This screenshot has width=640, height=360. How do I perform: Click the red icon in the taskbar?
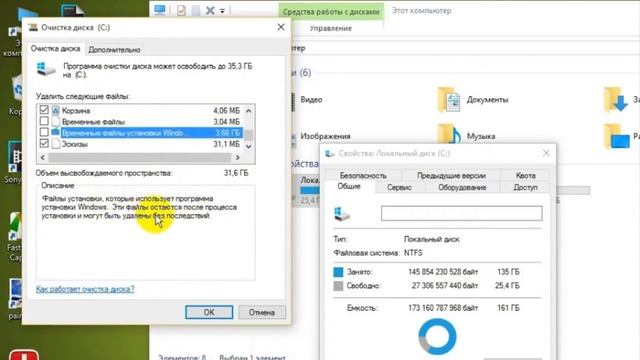coord(24,354)
